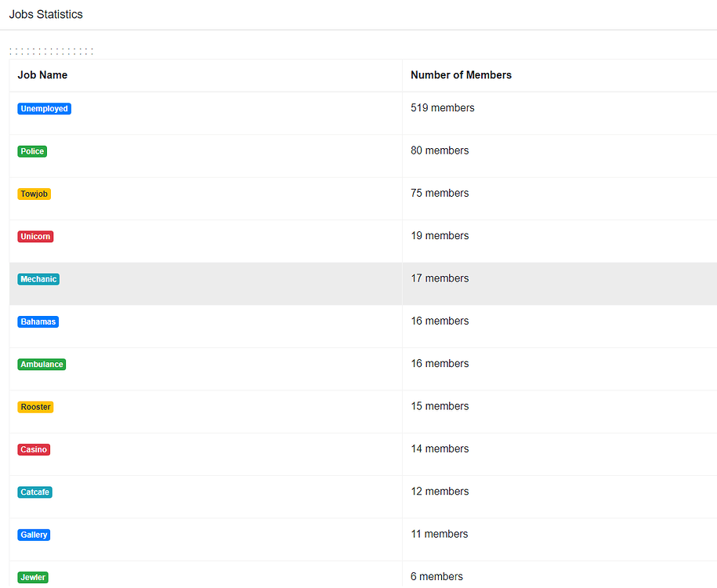717x588 pixels.
Task: Open the Unicorn job badge
Action: (34, 236)
